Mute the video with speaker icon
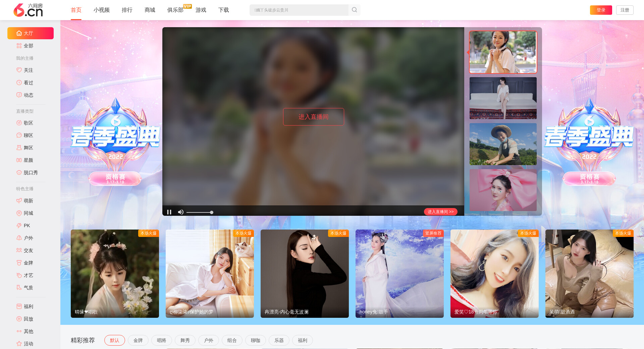Image resolution: width=644 pixels, height=349 pixels. tap(181, 212)
